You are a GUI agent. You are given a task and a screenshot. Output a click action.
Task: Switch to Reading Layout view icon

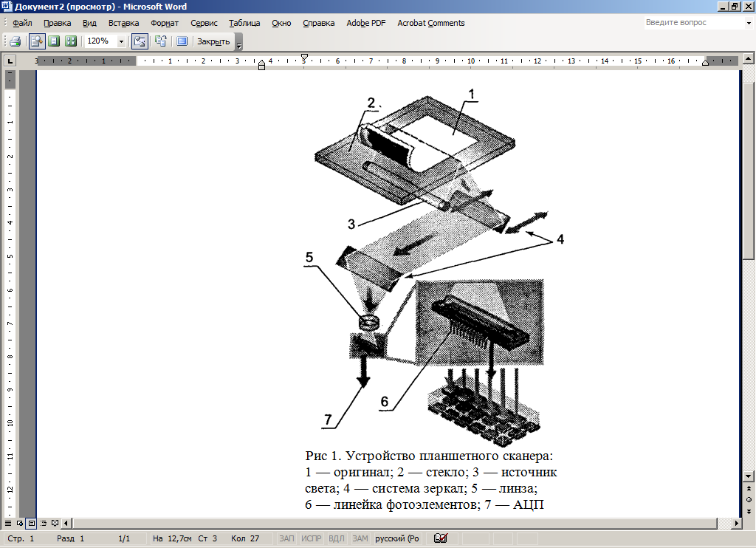pyautogui.click(x=55, y=523)
